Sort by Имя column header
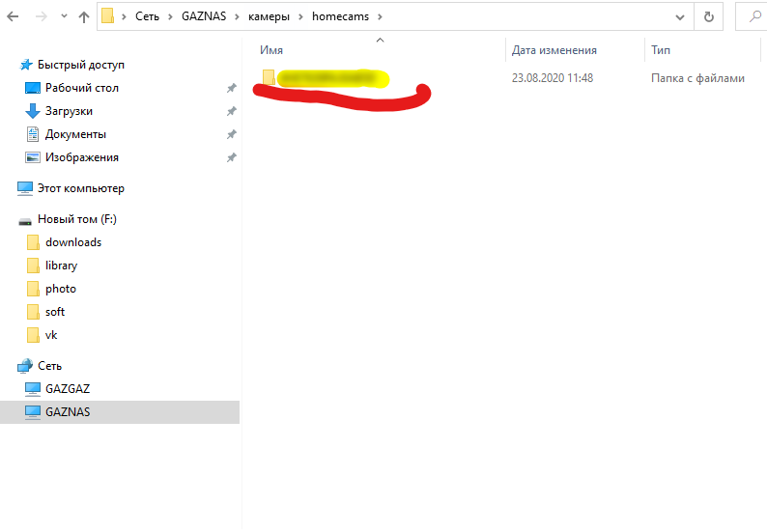Viewport: 767px width, 532px height. pos(271,50)
